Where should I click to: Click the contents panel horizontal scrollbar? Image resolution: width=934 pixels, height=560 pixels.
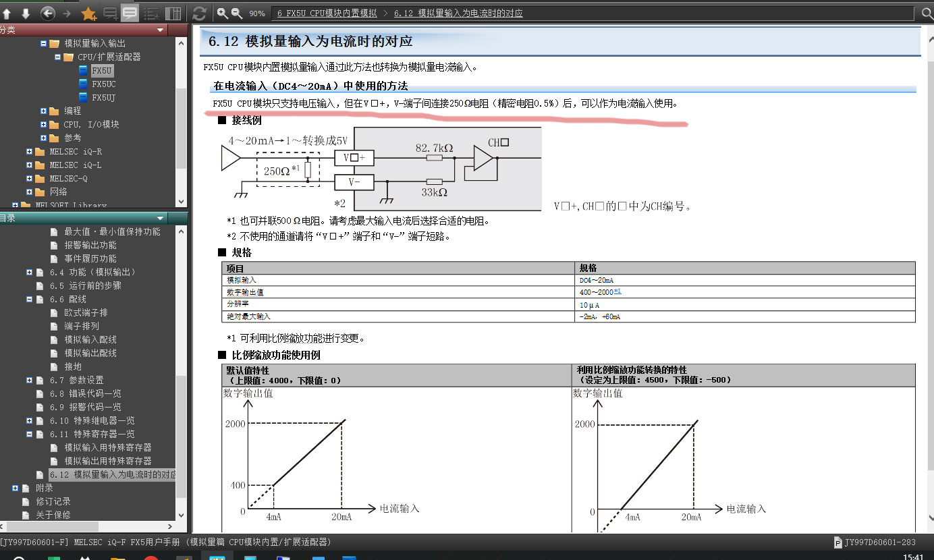(51, 526)
